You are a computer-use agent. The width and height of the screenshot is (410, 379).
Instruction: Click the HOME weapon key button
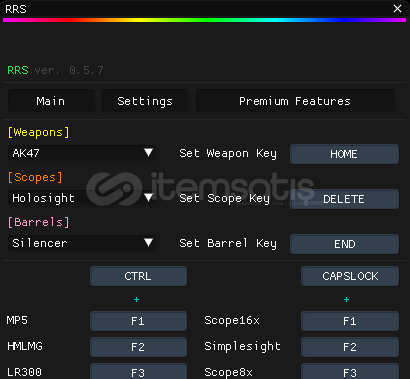(344, 154)
